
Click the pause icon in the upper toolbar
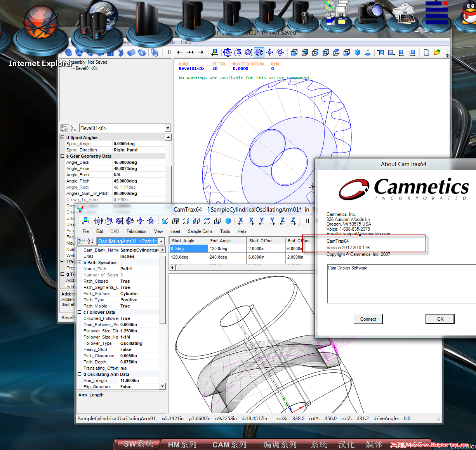[169, 52]
